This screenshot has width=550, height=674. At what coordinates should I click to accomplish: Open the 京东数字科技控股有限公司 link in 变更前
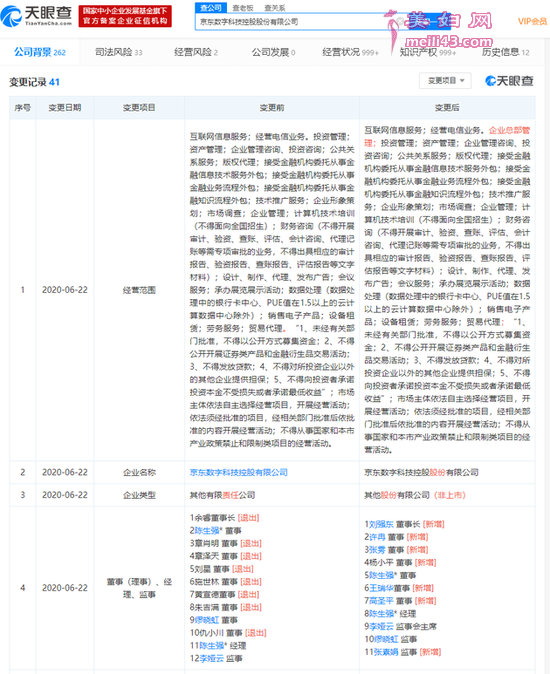[238, 472]
